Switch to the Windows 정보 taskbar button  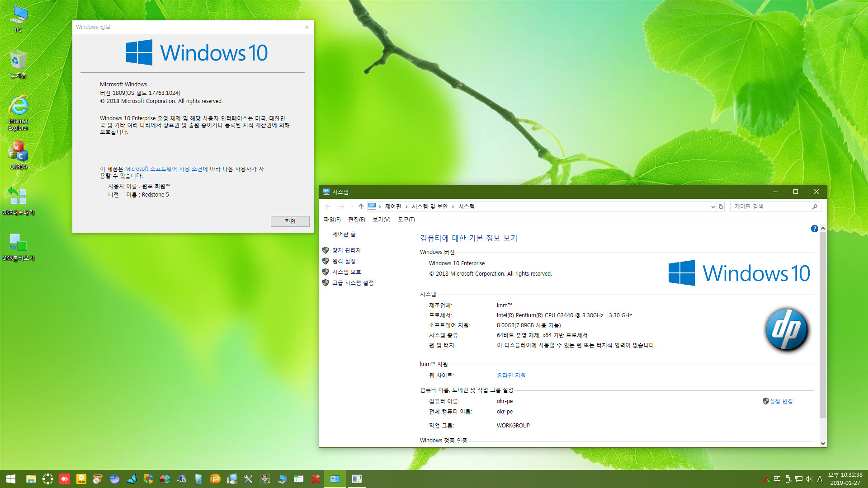pyautogui.click(x=357, y=479)
